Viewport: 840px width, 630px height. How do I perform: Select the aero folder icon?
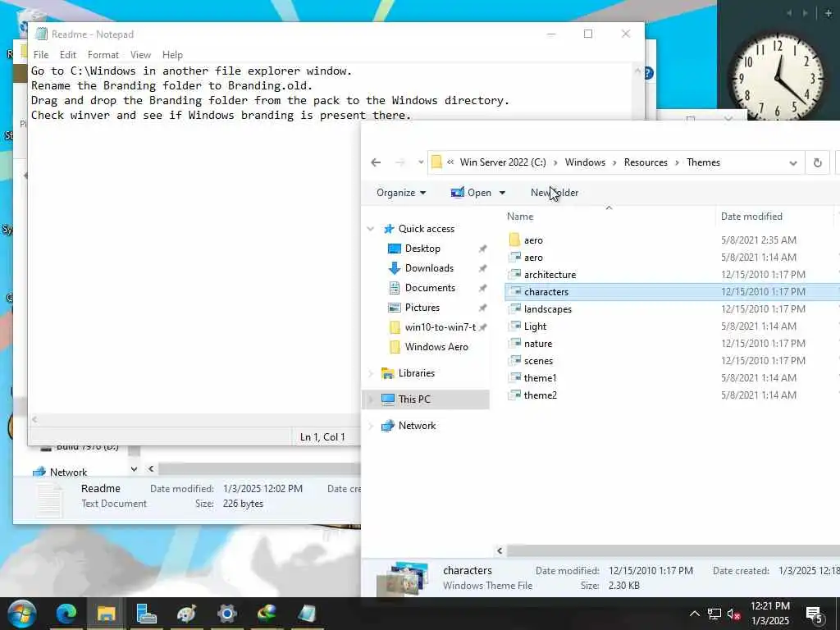[x=514, y=240]
